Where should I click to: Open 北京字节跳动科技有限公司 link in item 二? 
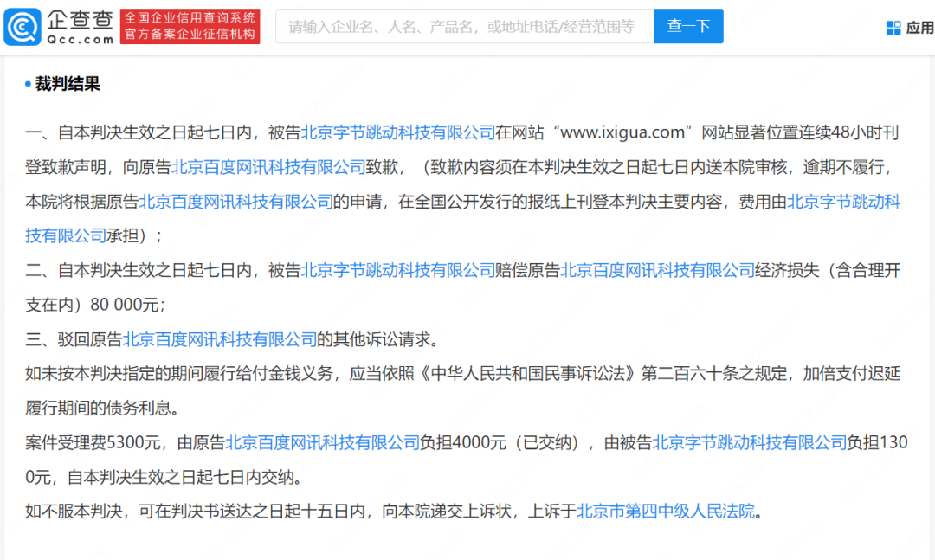click(397, 270)
